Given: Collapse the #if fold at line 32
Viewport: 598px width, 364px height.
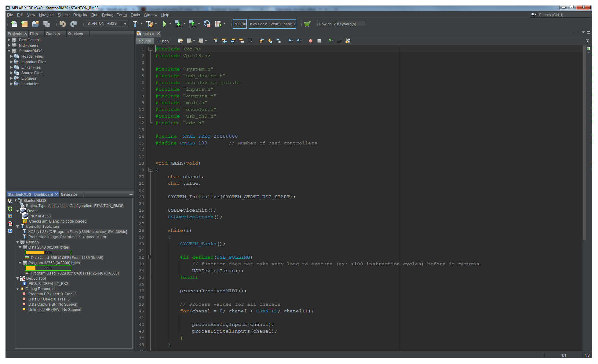Looking at the screenshot, I should click(x=150, y=257).
